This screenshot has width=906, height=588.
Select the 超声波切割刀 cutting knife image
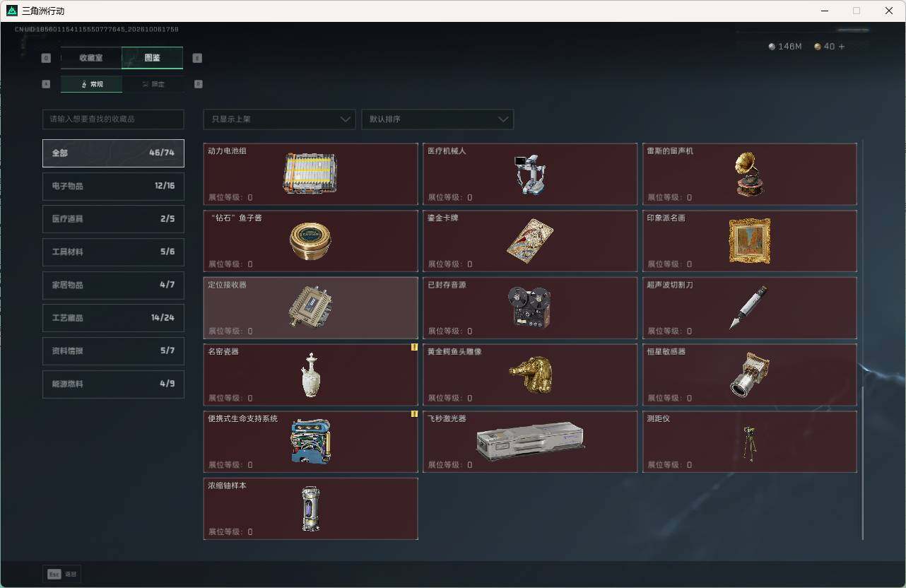[748, 307]
